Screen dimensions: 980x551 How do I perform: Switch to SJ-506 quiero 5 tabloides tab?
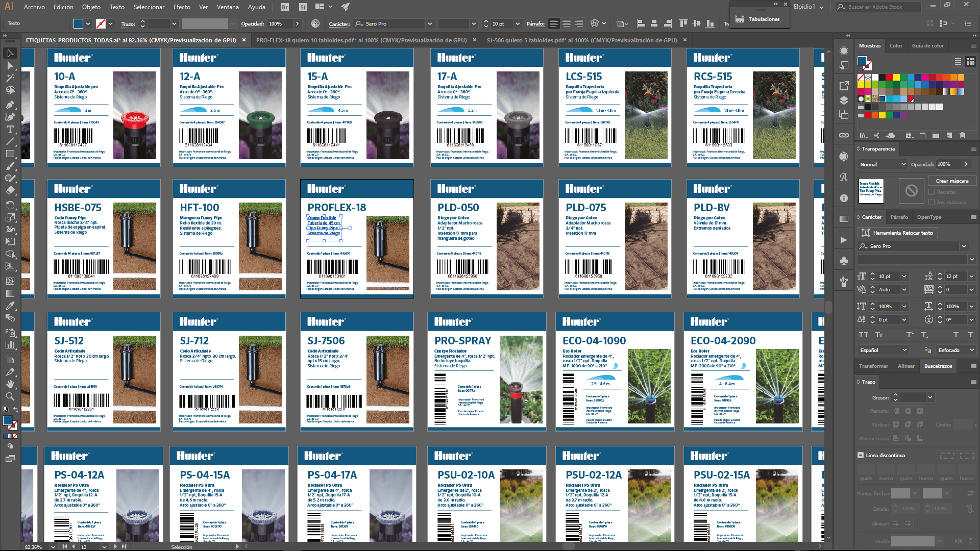pyautogui.click(x=581, y=40)
